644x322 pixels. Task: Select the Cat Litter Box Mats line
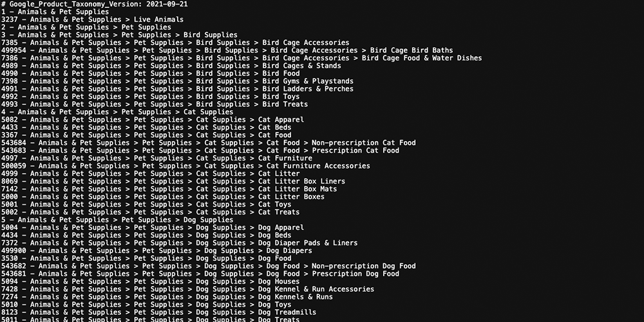pyautogui.click(x=169, y=189)
